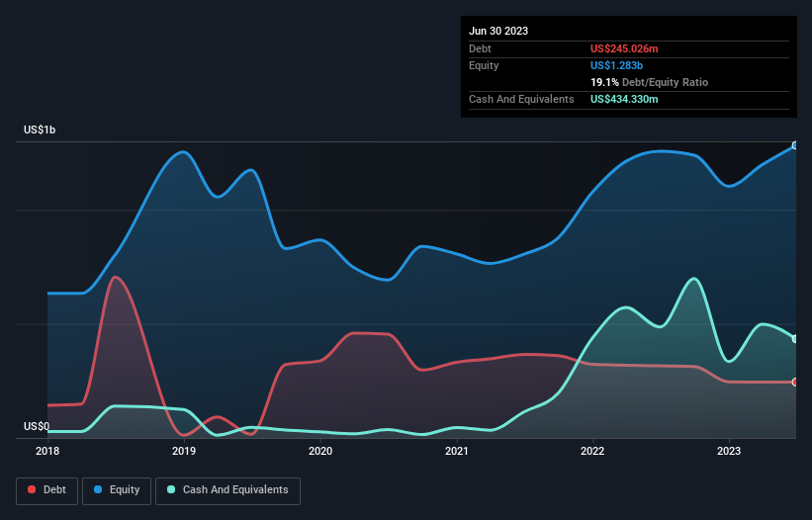Toggle the Debt series legend button
812x520 pixels.
tap(47, 490)
